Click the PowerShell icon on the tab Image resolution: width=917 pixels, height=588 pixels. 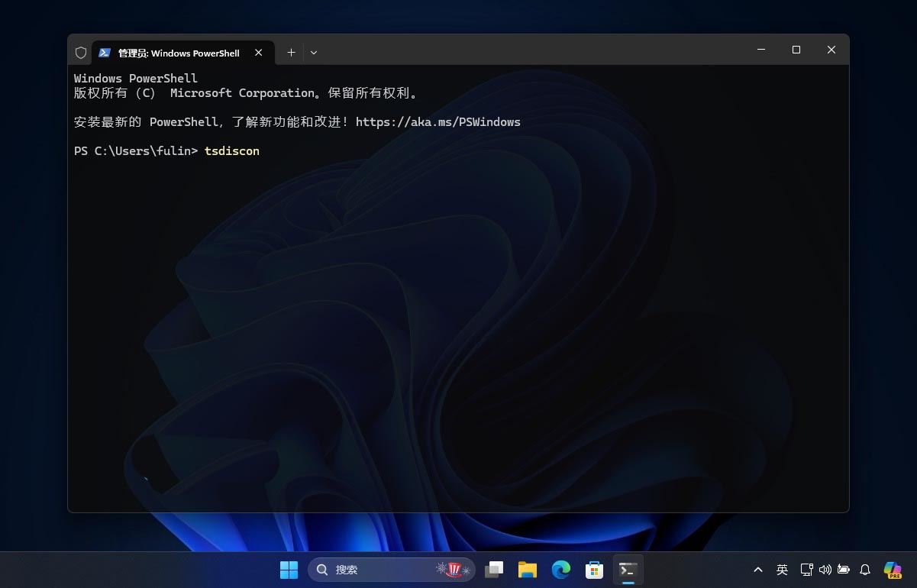click(105, 53)
